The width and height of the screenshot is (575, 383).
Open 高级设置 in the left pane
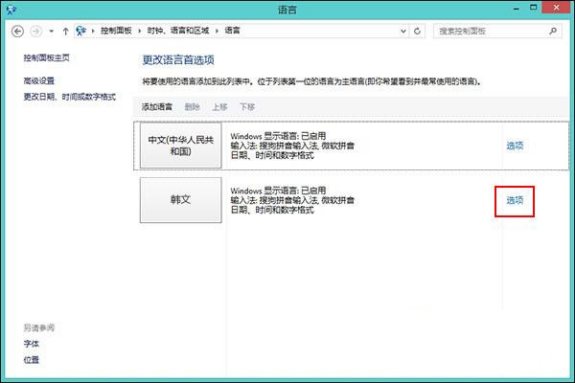(x=39, y=80)
